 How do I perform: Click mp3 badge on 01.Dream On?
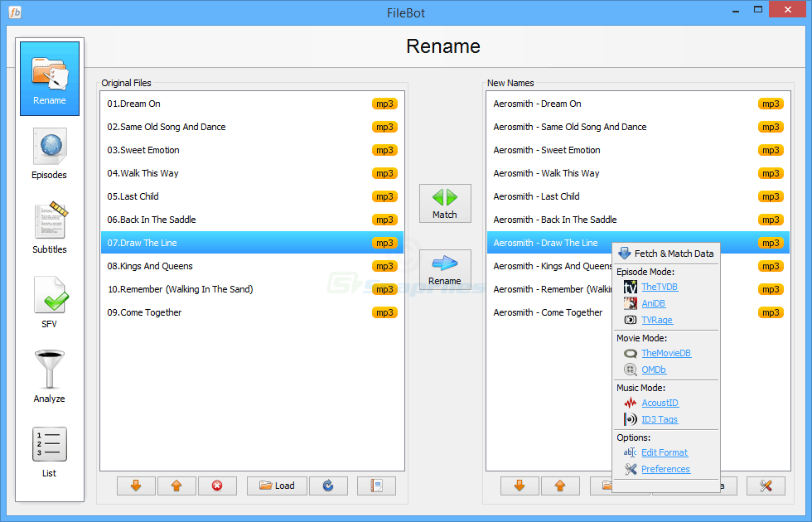[x=384, y=104]
